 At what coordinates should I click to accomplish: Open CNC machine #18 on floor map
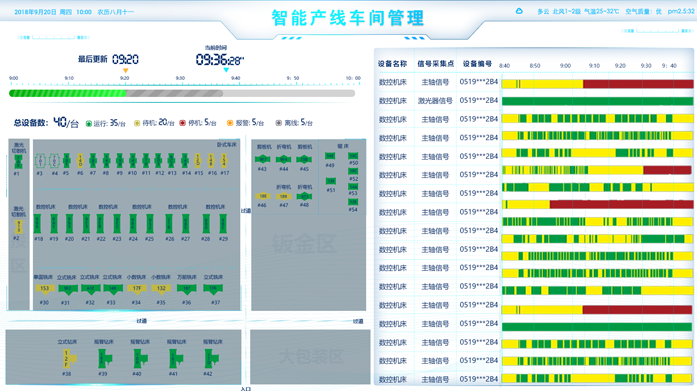click(38, 224)
